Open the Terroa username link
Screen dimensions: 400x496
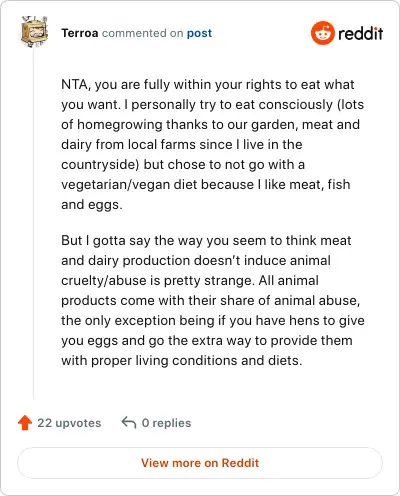(80, 33)
